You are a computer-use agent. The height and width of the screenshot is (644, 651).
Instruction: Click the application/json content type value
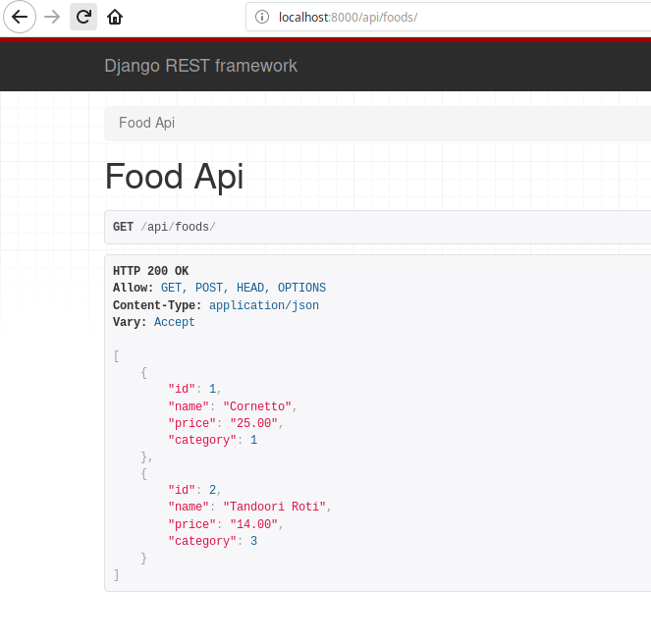(x=264, y=305)
